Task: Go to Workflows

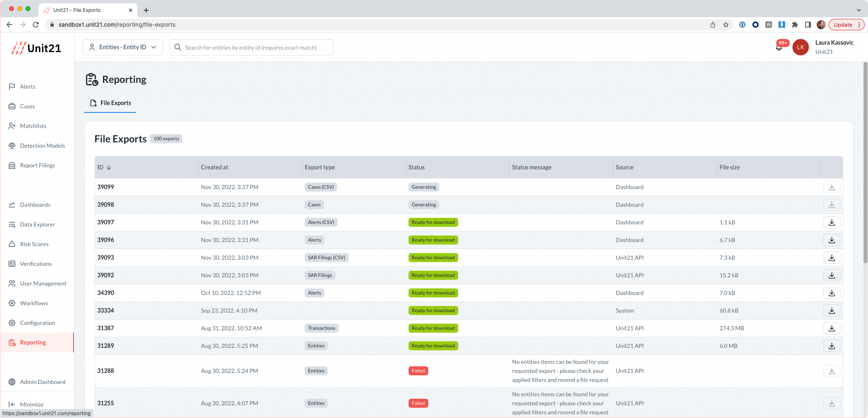Action: pos(34,303)
